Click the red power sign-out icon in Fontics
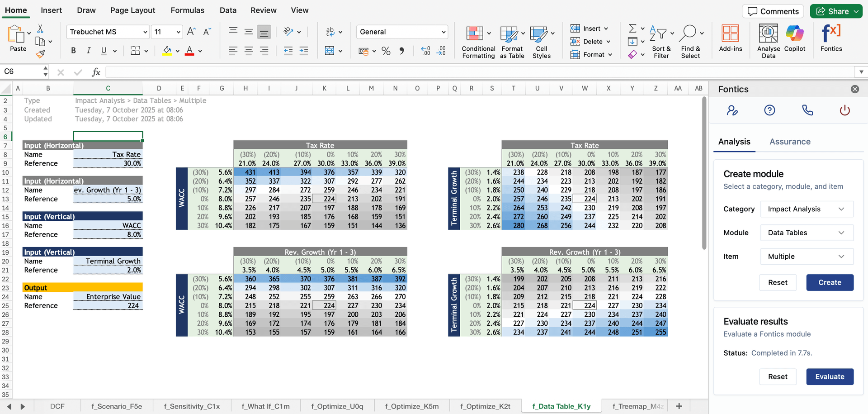Screen dimensions: 868x414 coord(844,110)
